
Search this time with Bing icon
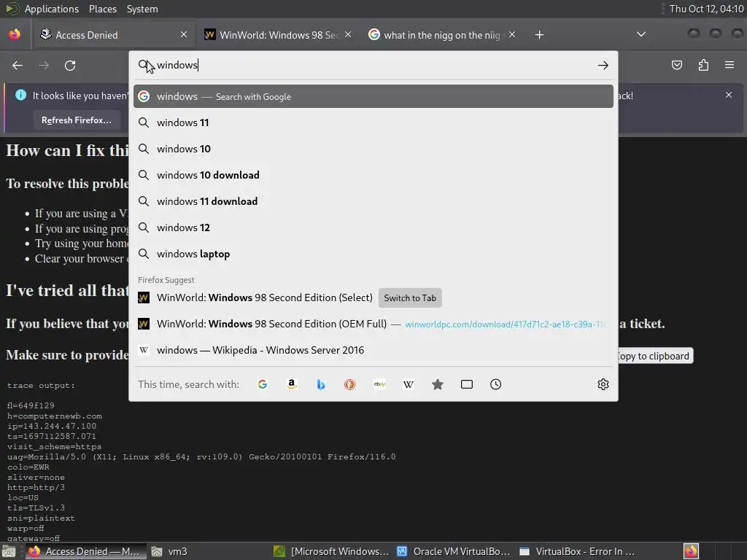coord(321,384)
